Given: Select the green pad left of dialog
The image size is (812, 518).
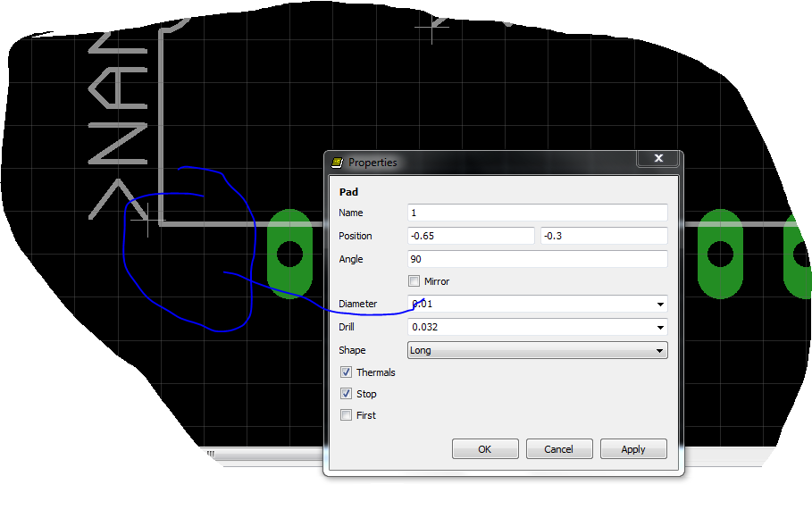Looking at the screenshot, I should click(290, 254).
